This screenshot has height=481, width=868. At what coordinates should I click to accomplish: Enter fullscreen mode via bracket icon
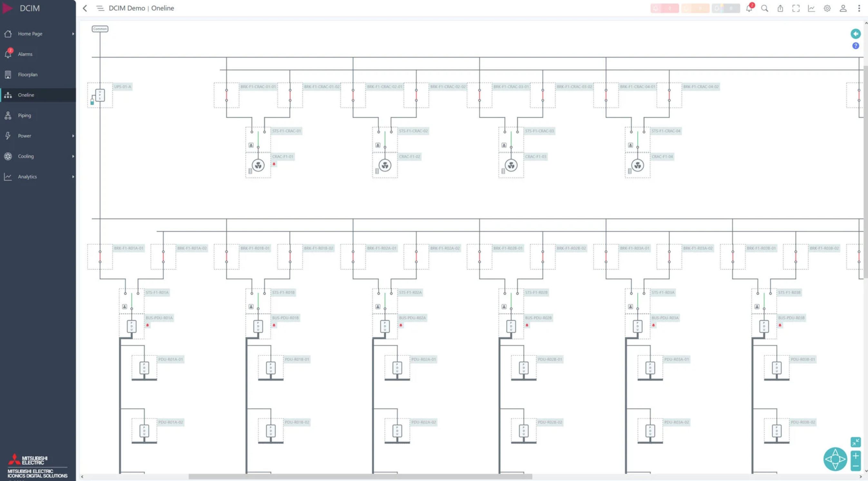coord(796,8)
